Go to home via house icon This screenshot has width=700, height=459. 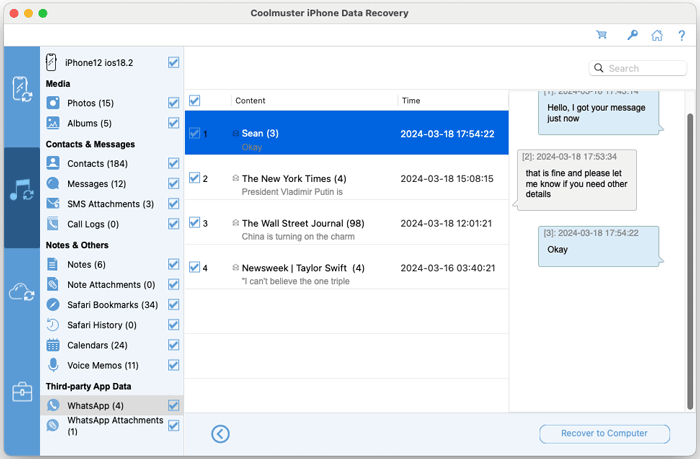tap(657, 35)
